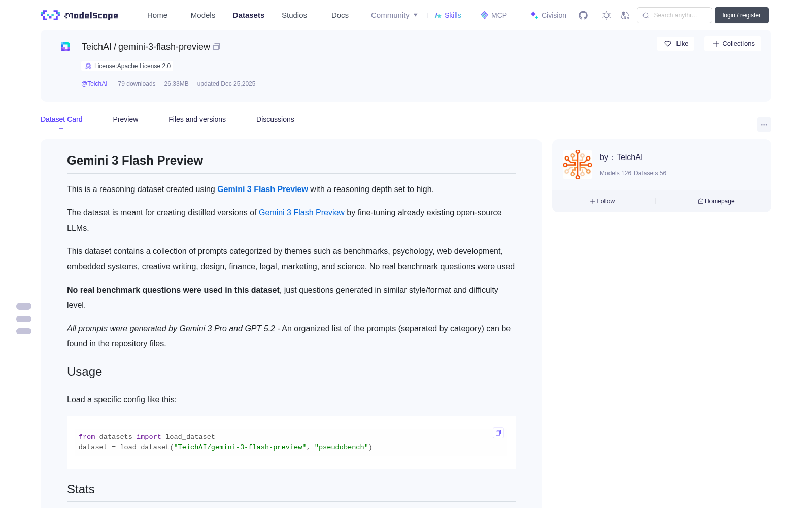
Task: Open the MCP section
Action: [494, 15]
